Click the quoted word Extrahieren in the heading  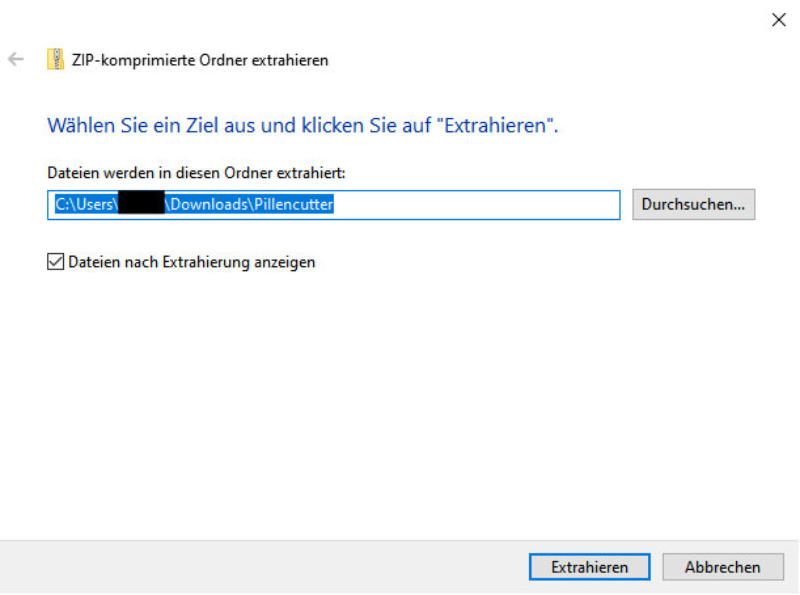pyautogui.click(x=495, y=126)
